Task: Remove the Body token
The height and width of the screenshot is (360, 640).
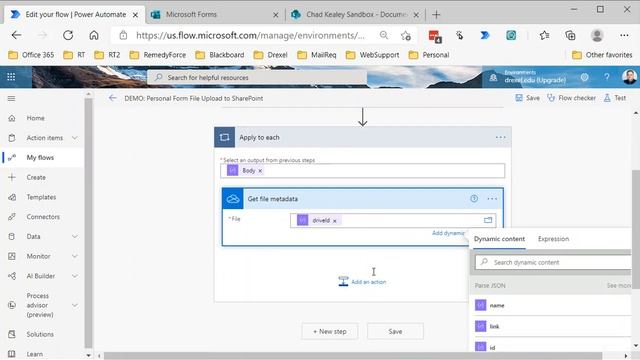Action: click(260, 171)
